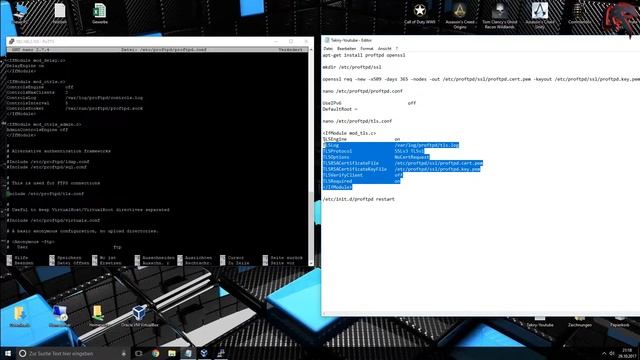Click the PuTTY terminal vertical scrollbar
640x360 pixels.
[311, 158]
